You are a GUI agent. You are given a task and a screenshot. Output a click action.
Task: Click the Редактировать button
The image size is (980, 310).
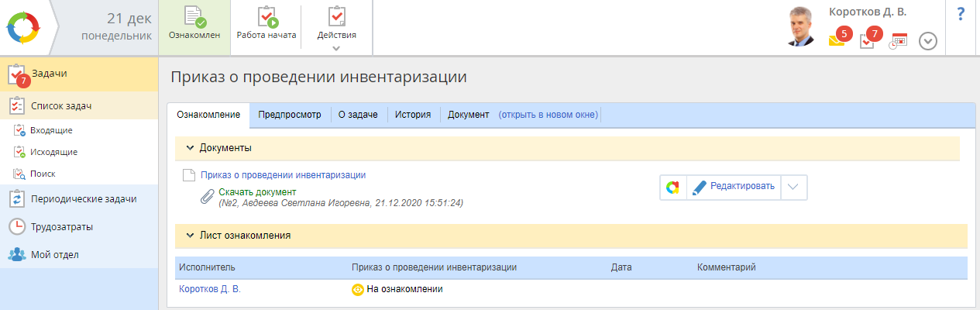pos(733,187)
